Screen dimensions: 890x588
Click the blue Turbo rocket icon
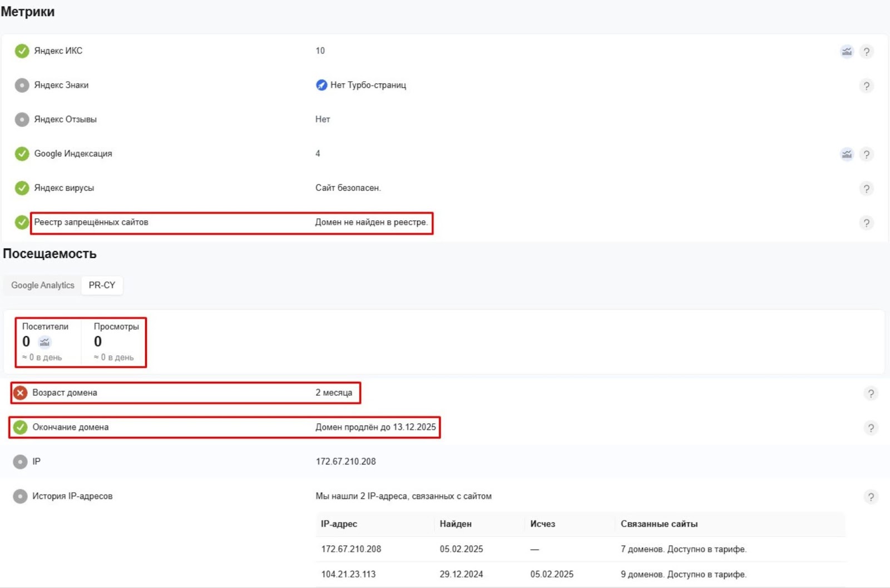(x=322, y=85)
